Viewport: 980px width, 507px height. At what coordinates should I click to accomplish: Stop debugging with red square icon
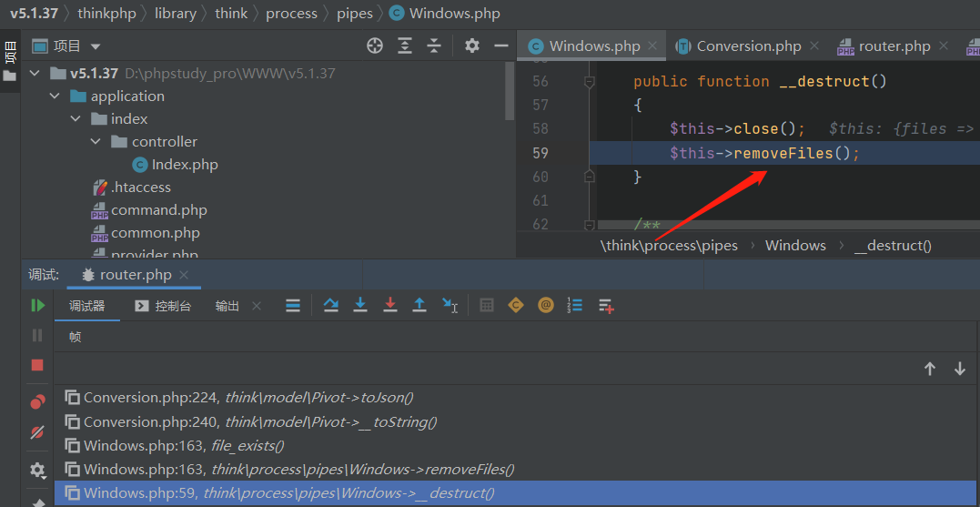(x=37, y=365)
